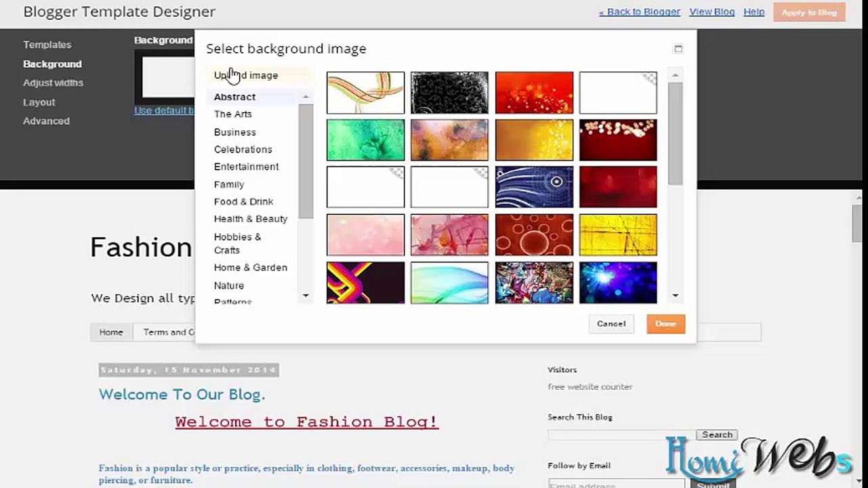Select The Arts category
Screen dimensions: 868x488
(233, 114)
